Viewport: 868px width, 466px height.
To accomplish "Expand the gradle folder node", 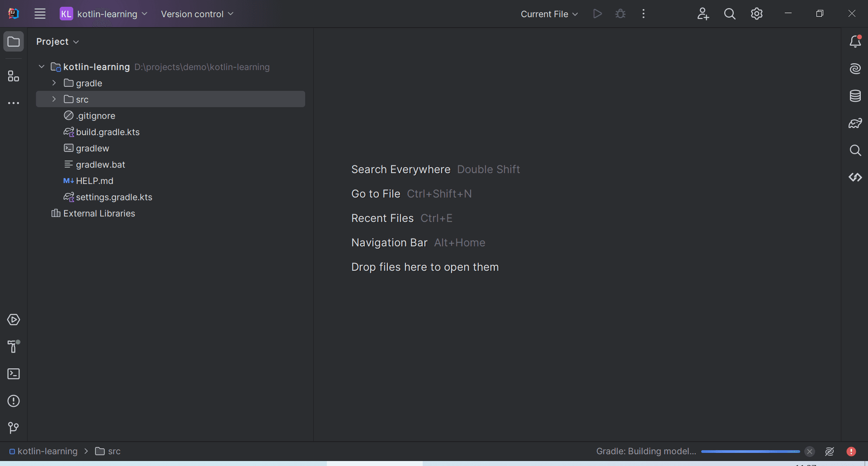I will click(x=54, y=83).
